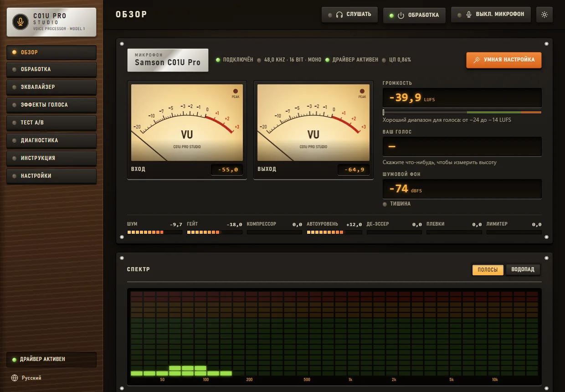This screenshot has height=392, width=565.
Task: Toggle Слушать monitoring
Action: click(350, 15)
